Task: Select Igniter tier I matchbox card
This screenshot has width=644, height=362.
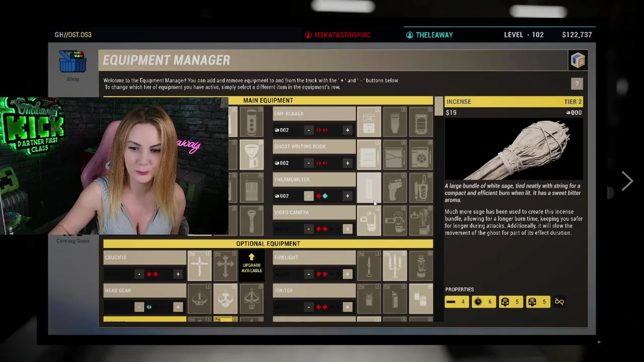Action: (x=369, y=299)
